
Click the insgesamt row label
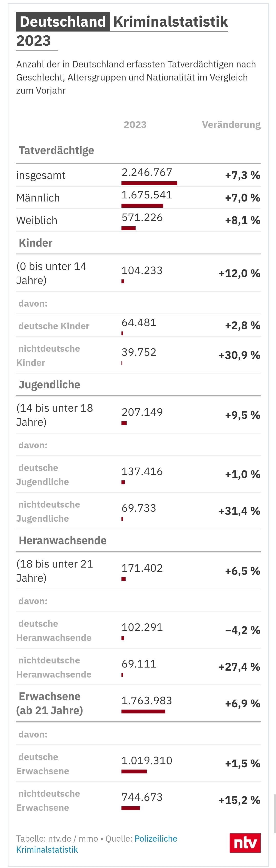pos(41,175)
